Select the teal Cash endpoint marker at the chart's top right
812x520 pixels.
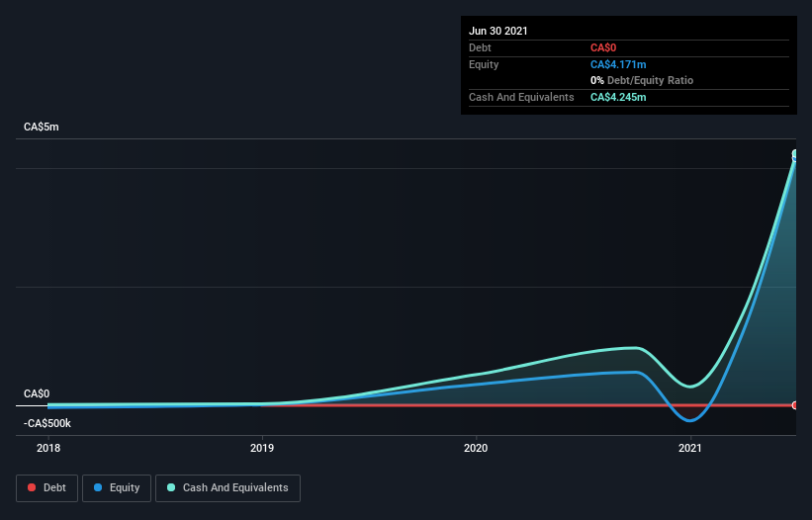(795, 154)
